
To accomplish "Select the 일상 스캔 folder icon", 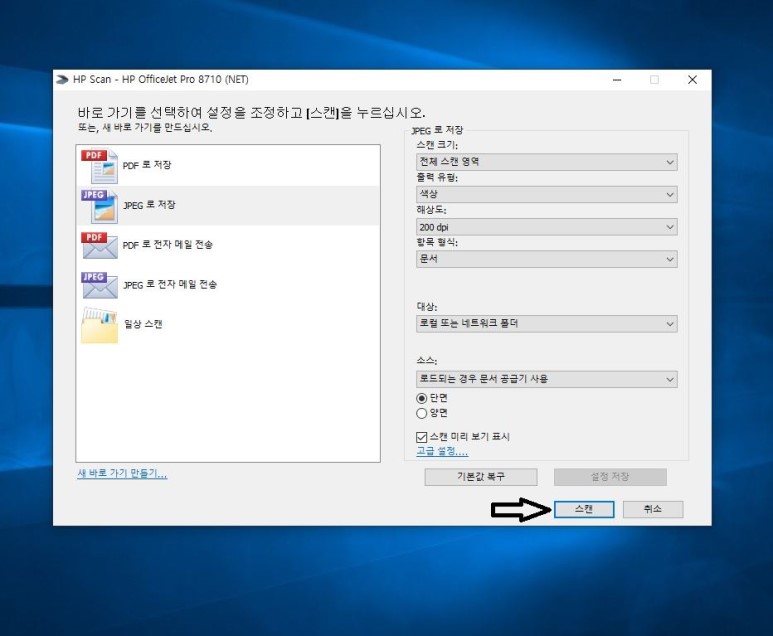I will tap(100, 325).
